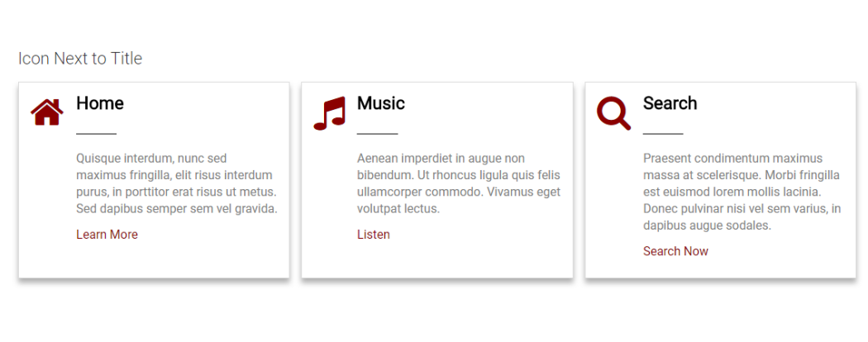Viewport: 868px width, 342px height.
Task: Open the Search Now link
Action: pyautogui.click(x=675, y=251)
